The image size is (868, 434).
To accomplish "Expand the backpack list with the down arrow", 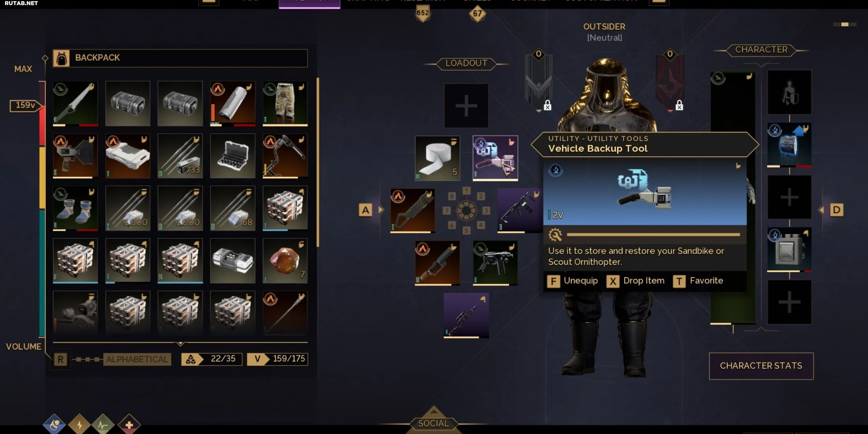I will (x=180, y=344).
